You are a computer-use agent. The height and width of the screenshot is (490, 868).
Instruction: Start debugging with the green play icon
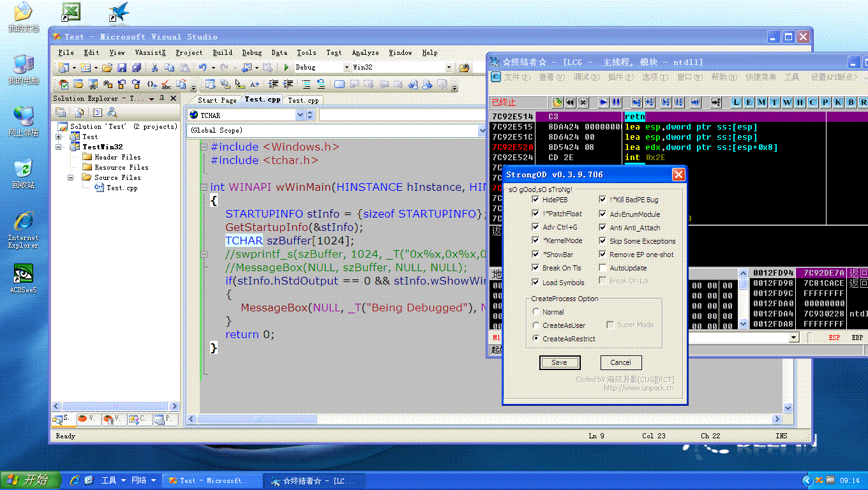[287, 67]
